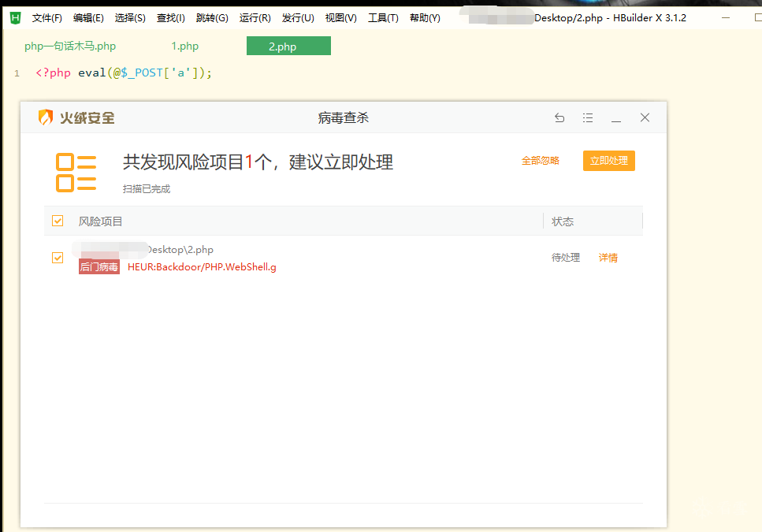Click HEUR:Backdoor/PHP.WebShell.g threat name

202,266
